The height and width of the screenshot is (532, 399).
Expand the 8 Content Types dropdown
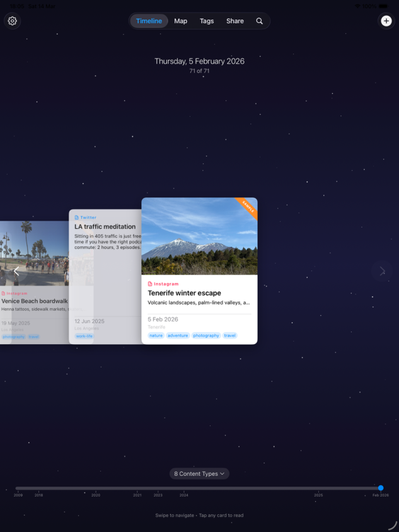click(x=199, y=473)
